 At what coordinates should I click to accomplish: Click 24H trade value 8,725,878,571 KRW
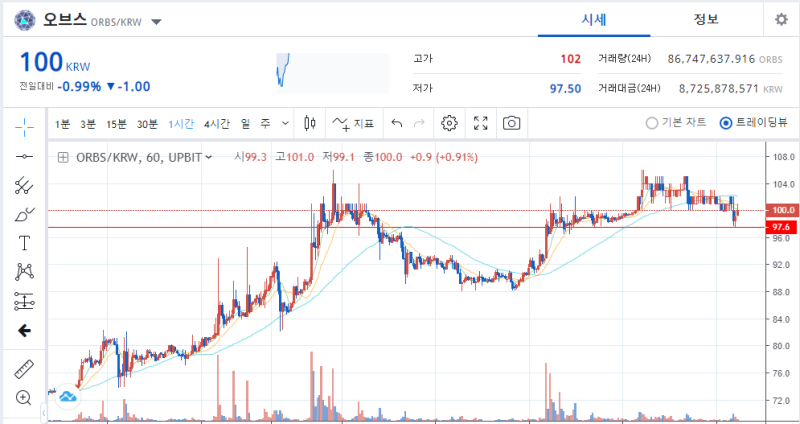(731, 89)
